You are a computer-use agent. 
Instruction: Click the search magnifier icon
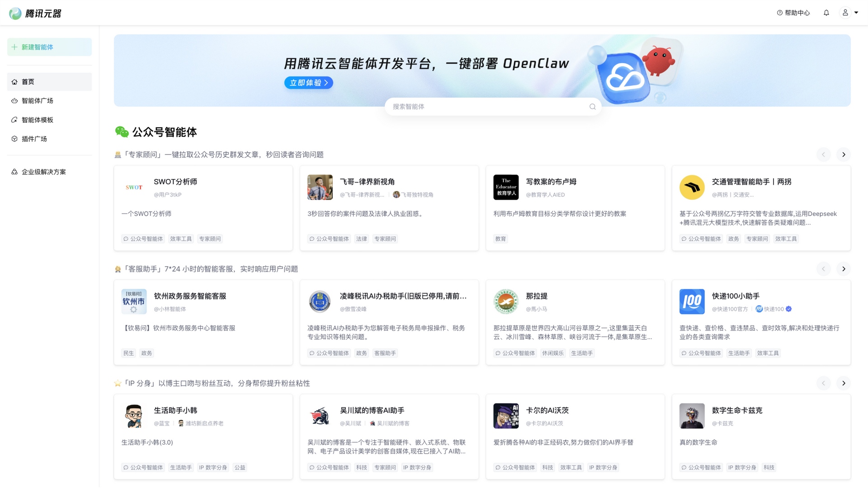pyautogui.click(x=592, y=107)
